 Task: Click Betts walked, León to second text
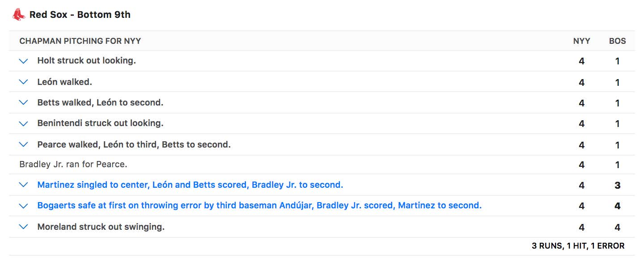[100, 103]
